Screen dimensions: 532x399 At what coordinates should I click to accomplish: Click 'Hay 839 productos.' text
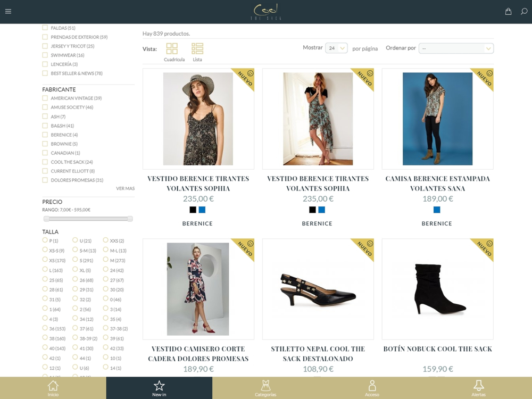pos(166,34)
